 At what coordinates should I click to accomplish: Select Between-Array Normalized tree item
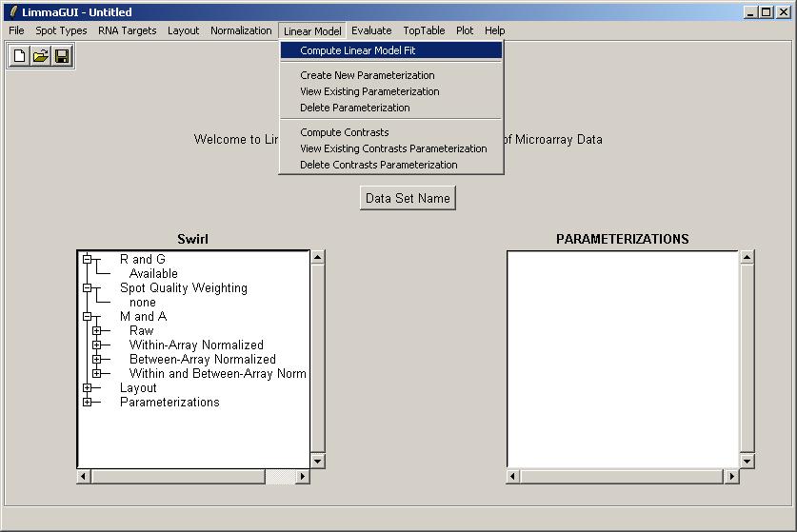pos(202,360)
